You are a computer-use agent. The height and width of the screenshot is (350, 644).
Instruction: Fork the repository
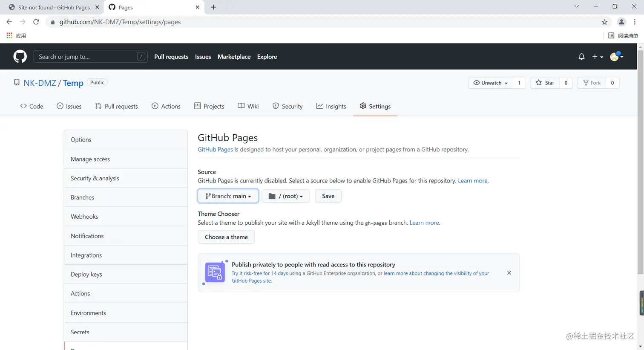(x=592, y=83)
